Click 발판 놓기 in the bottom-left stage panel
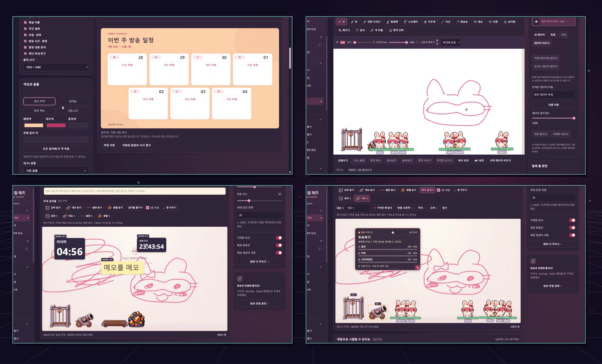The height and width of the screenshot is (364, 602). (x=95, y=207)
